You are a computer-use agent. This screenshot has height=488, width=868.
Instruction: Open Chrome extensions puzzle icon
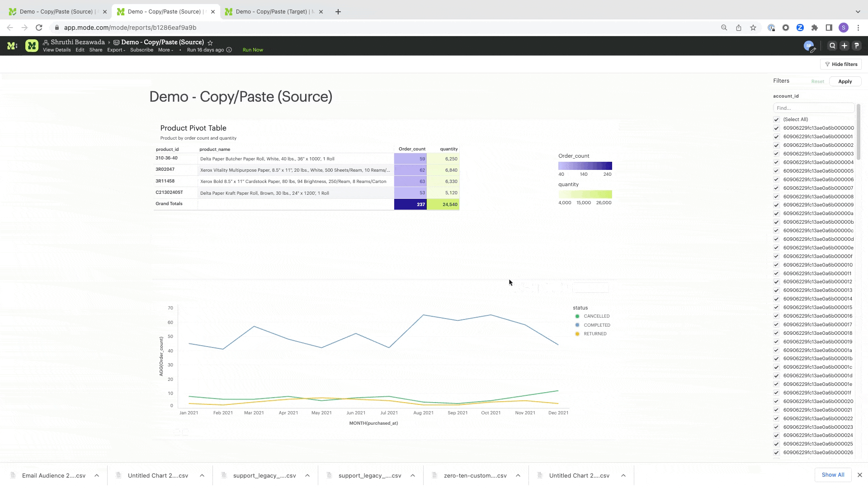[815, 28]
